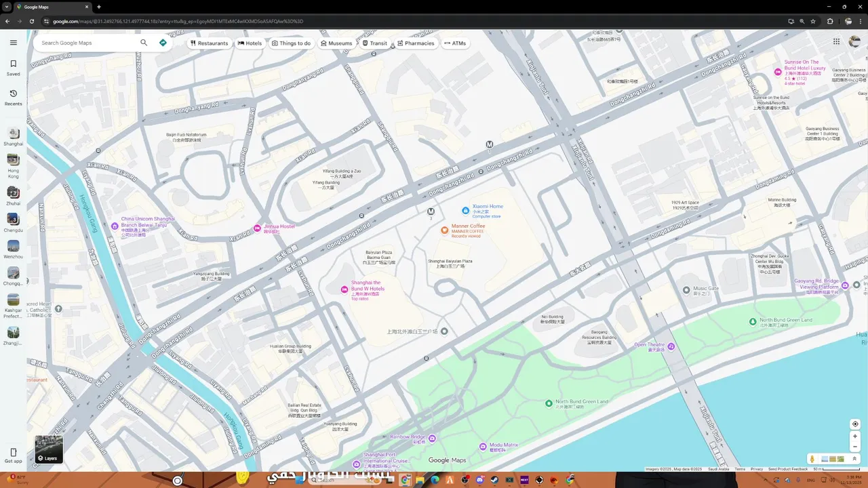Open recent Wenzhou search in sidebar
Screen dimensions: 868x488
coord(13,249)
